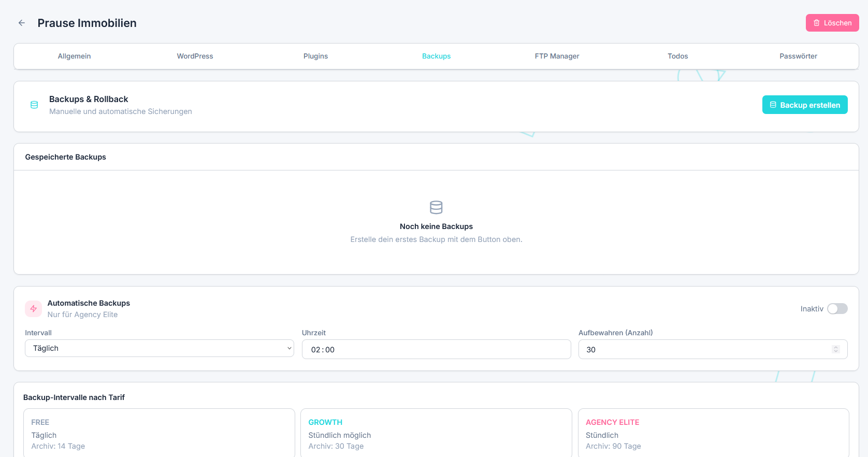Click the red Löschen button
868x457 pixels.
[832, 23]
